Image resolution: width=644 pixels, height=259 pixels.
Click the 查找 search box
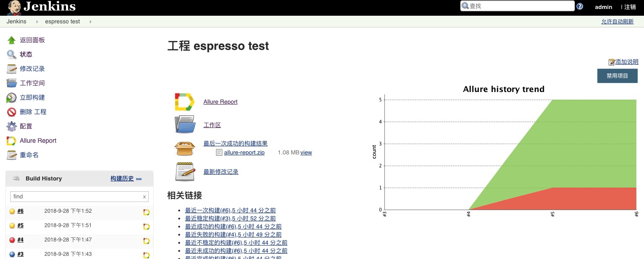pyautogui.click(x=517, y=6)
